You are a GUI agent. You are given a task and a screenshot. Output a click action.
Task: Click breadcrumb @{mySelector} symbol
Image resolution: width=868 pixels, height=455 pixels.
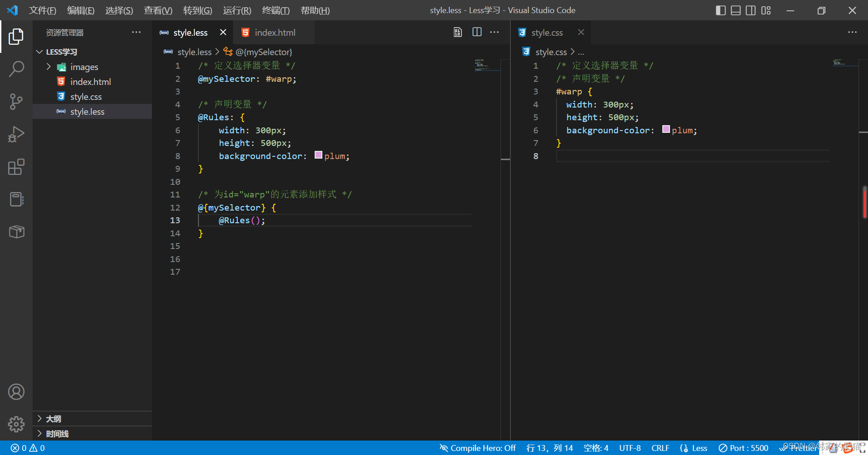258,52
